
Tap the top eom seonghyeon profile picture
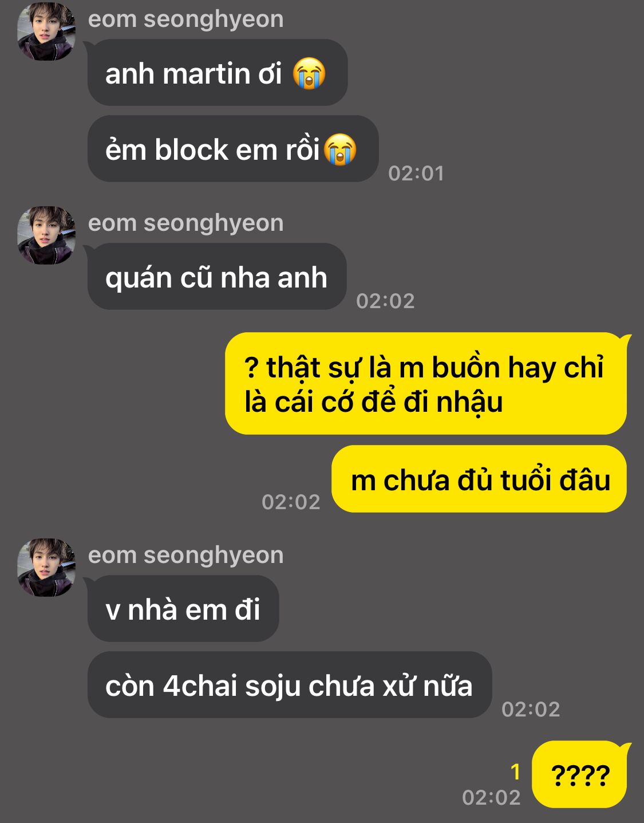[46, 31]
